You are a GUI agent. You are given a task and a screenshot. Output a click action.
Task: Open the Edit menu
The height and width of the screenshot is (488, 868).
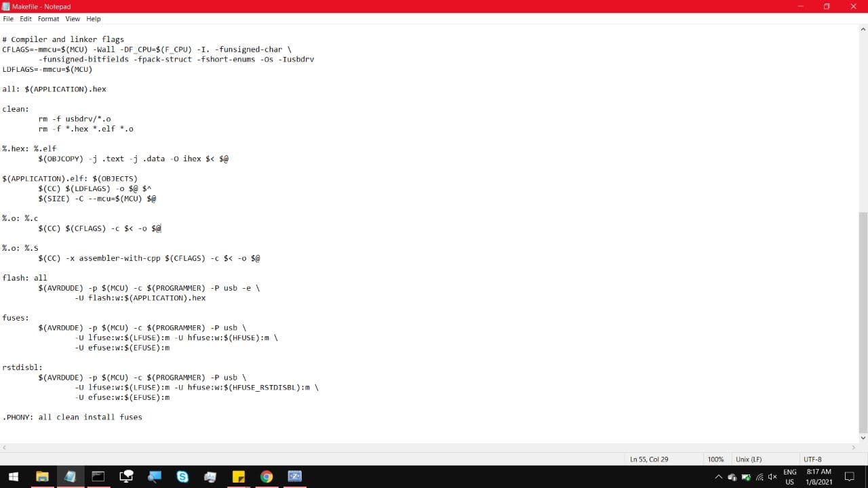coord(26,19)
